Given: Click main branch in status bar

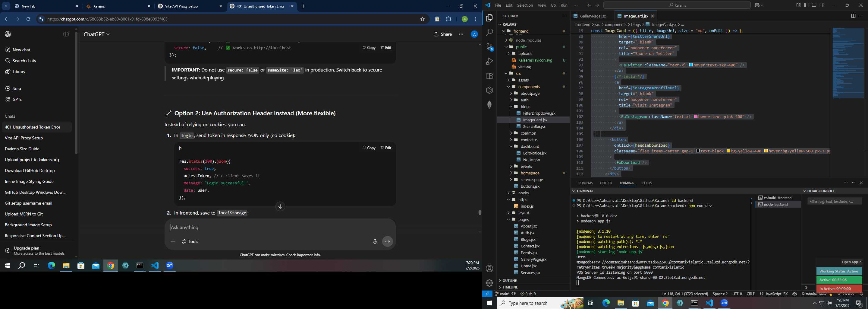Looking at the screenshot, I should 502,294.
